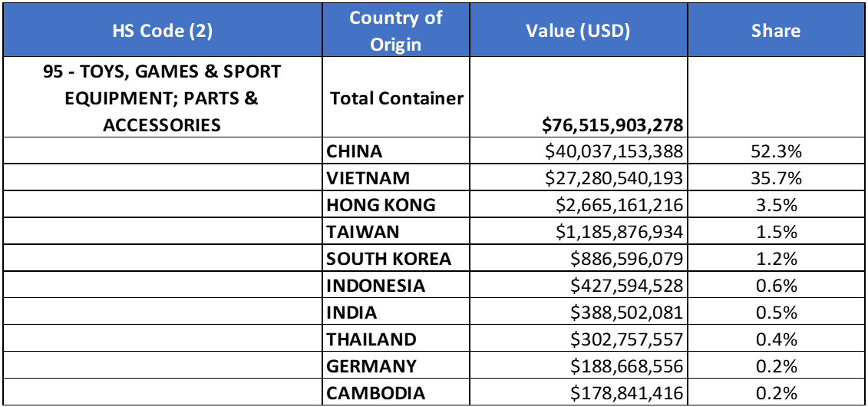Click the HS Code (2) column header
Viewport: 868px width, 407px height.
162,31
